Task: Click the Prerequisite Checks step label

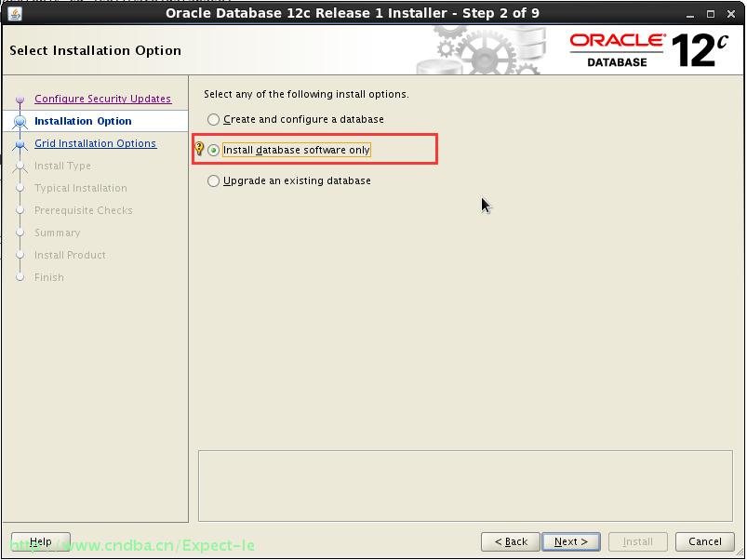Action: pyautogui.click(x=84, y=210)
